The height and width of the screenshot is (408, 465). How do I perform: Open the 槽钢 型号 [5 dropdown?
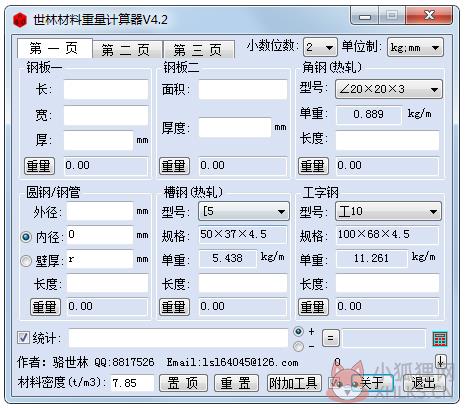(244, 211)
